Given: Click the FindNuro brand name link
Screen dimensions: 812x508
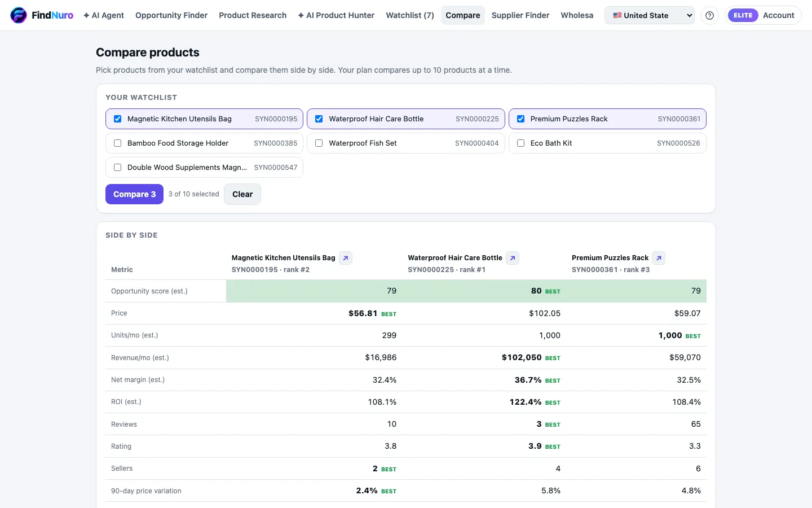Looking at the screenshot, I should pos(52,15).
